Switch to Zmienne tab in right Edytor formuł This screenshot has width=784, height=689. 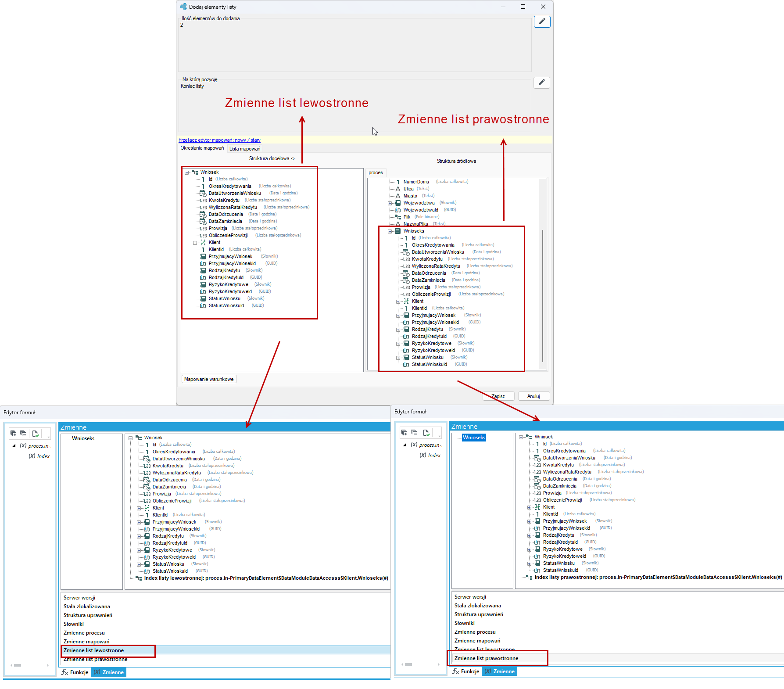tap(500, 671)
